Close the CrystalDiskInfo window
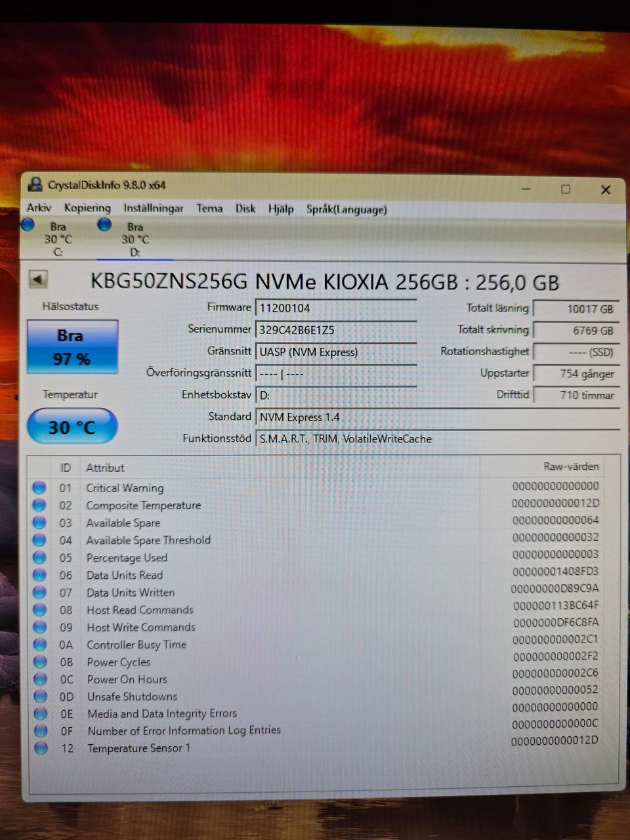Screen dimensions: 630x840 606,190
